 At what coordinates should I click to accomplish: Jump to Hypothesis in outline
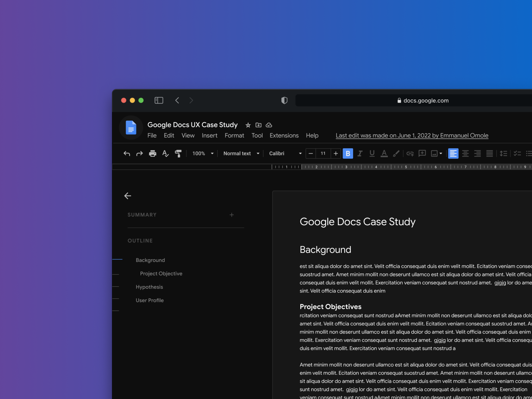(149, 287)
